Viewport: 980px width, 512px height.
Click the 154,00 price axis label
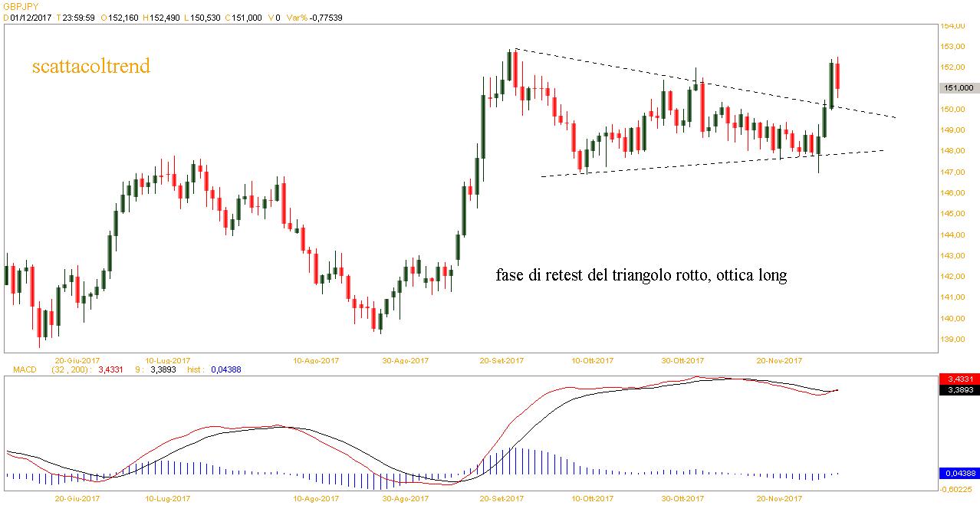click(x=954, y=26)
